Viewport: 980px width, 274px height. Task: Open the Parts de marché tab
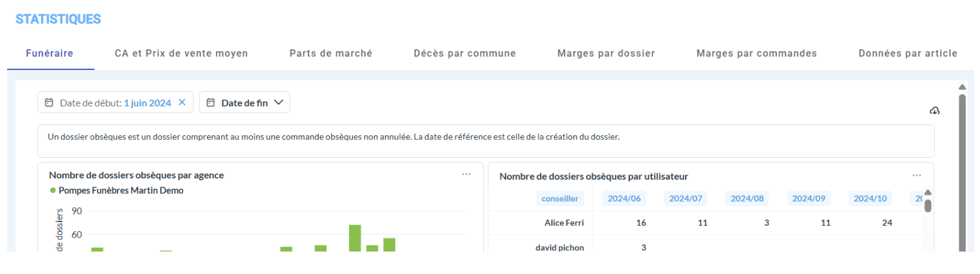pos(330,53)
